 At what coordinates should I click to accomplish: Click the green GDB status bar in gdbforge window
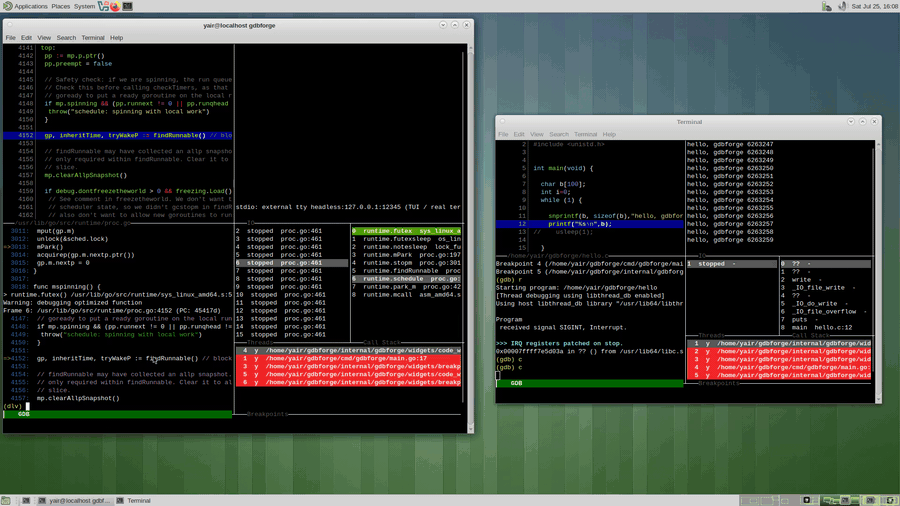click(118, 414)
